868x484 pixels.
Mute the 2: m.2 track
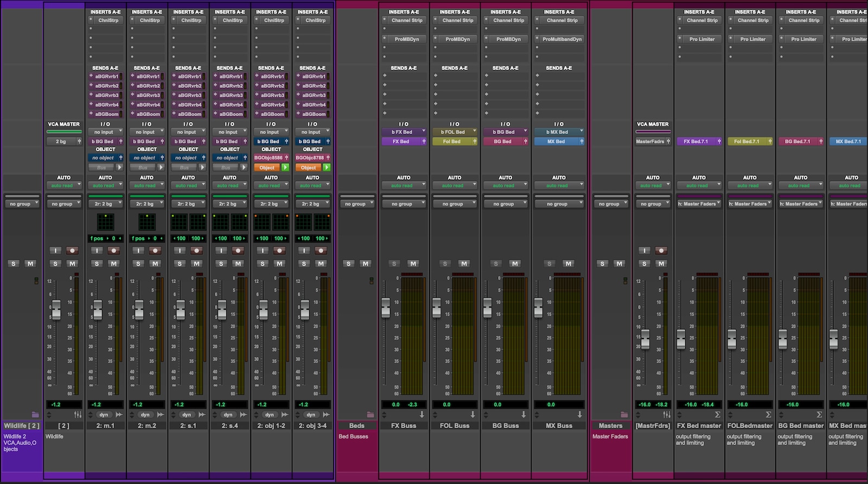coord(155,264)
